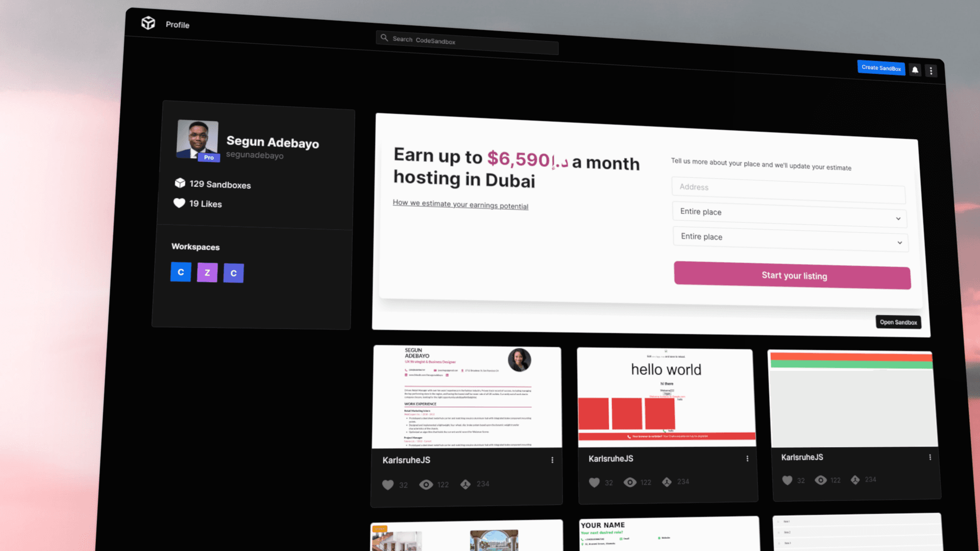The height and width of the screenshot is (551, 980).
Task: Click the heart like icon on KarlsruheJS
Action: (388, 484)
